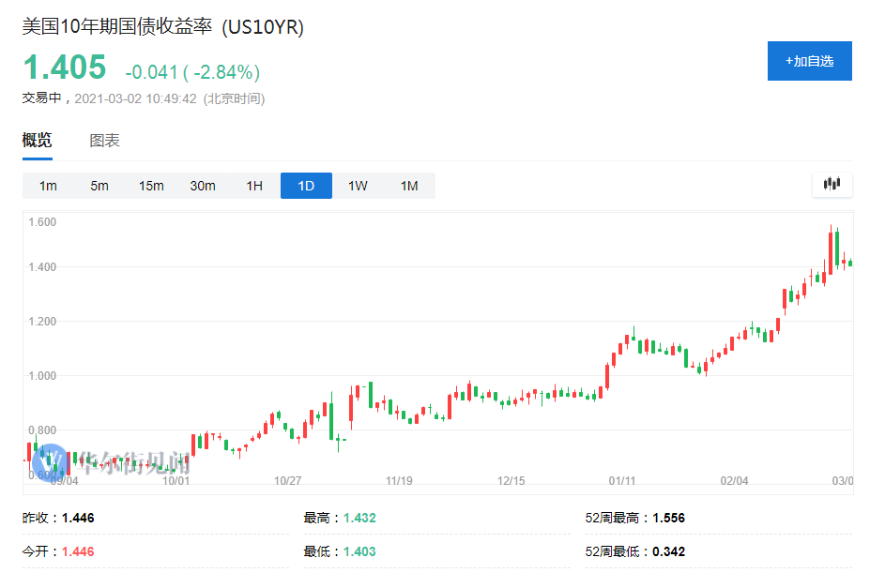Select the 1H timeframe
This screenshot has width=870, height=588.
(x=254, y=186)
